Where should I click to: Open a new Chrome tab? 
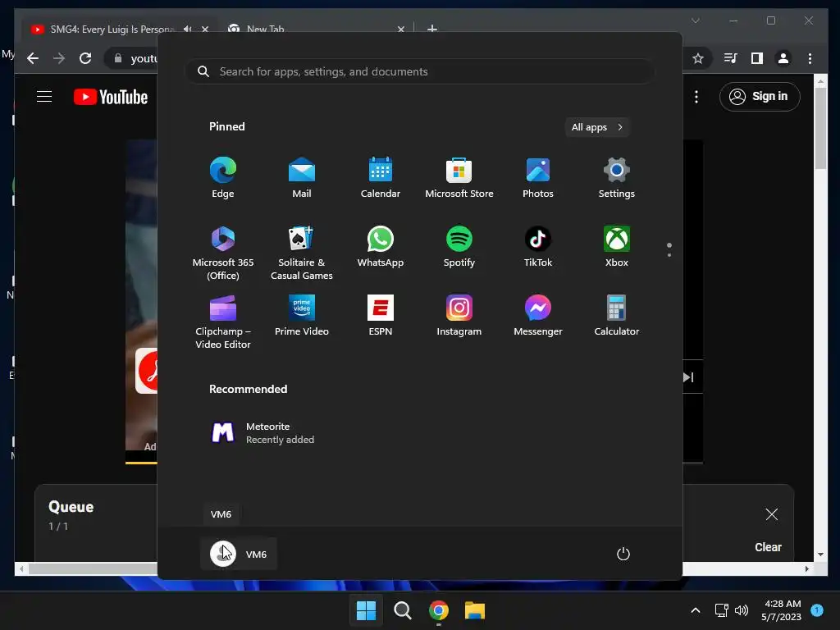coord(431,29)
